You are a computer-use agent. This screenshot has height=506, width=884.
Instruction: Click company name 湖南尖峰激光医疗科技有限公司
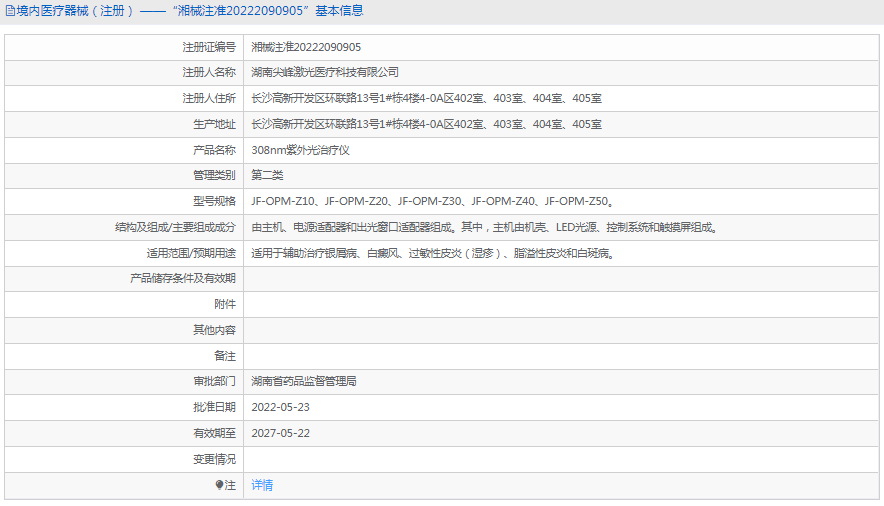tap(325, 72)
